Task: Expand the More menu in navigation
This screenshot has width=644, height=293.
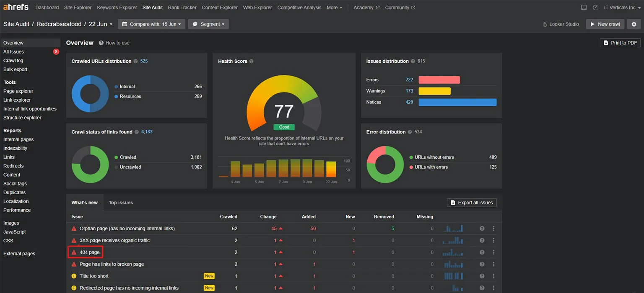Action: (x=334, y=8)
